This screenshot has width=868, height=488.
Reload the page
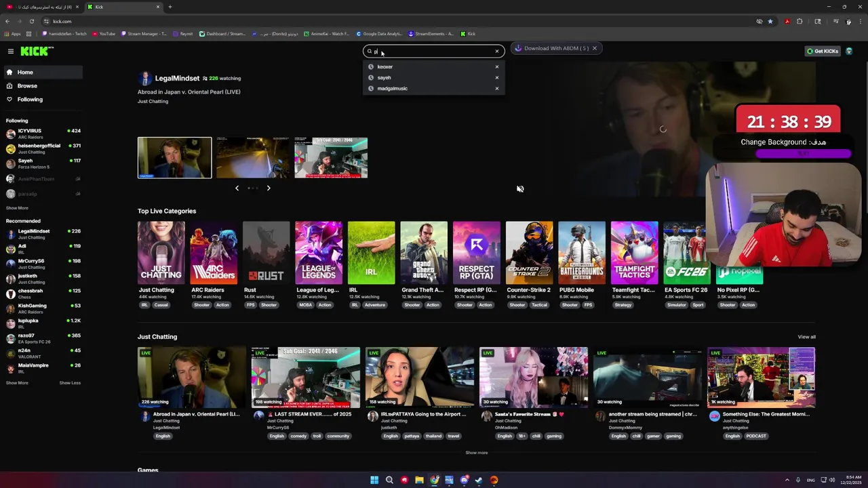point(31,21)
